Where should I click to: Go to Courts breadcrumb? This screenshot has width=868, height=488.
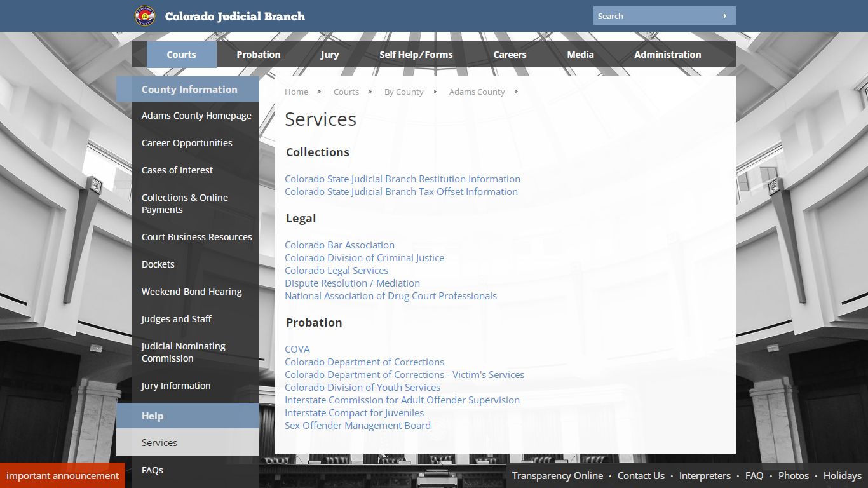tap(346, 91)
